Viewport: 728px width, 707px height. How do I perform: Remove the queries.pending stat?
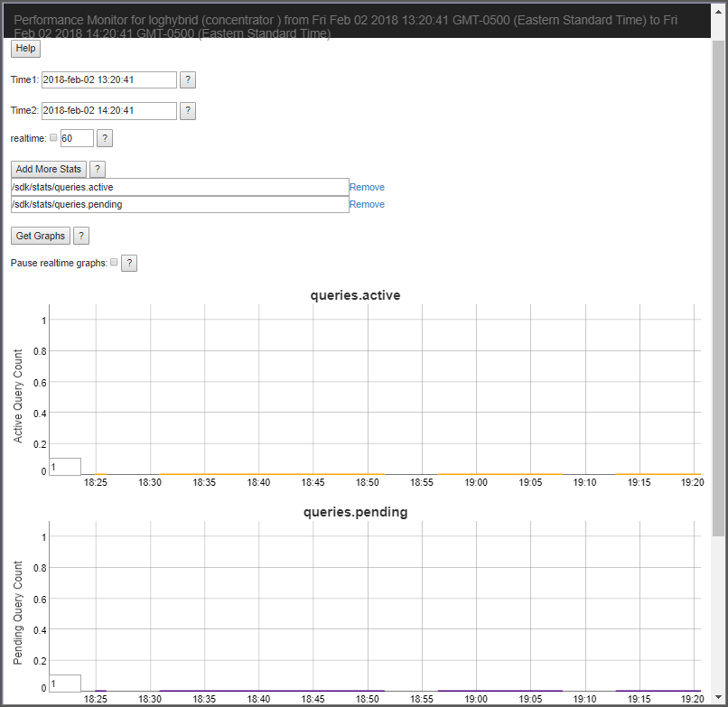tap(367, 204)
